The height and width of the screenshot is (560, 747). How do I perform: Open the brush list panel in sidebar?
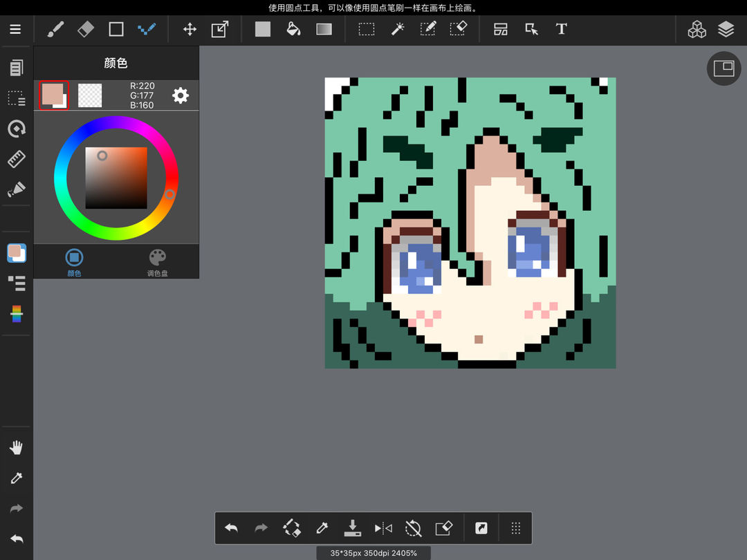16,283
